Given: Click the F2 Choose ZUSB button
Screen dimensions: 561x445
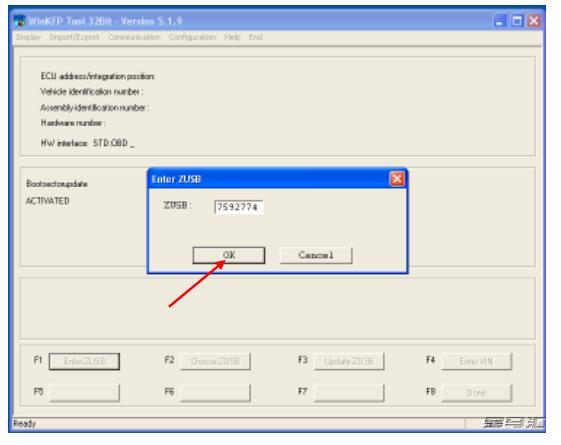Looking at the screenshot, I should tap(215, 361).
